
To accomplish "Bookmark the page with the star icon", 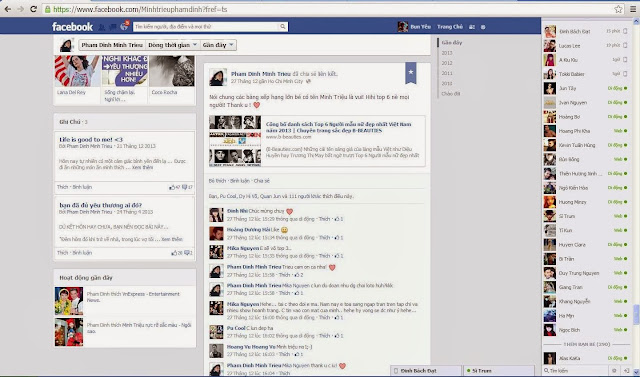I will (x=618, y=9).
